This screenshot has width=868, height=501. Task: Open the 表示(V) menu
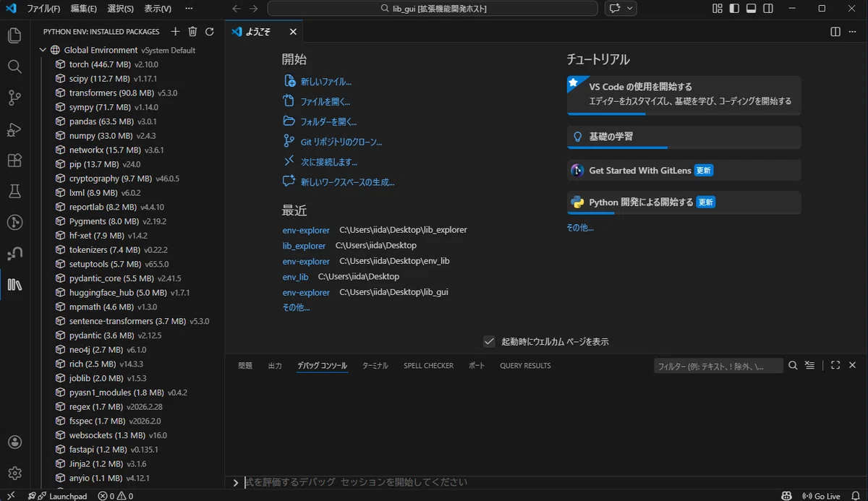point(158,9)
